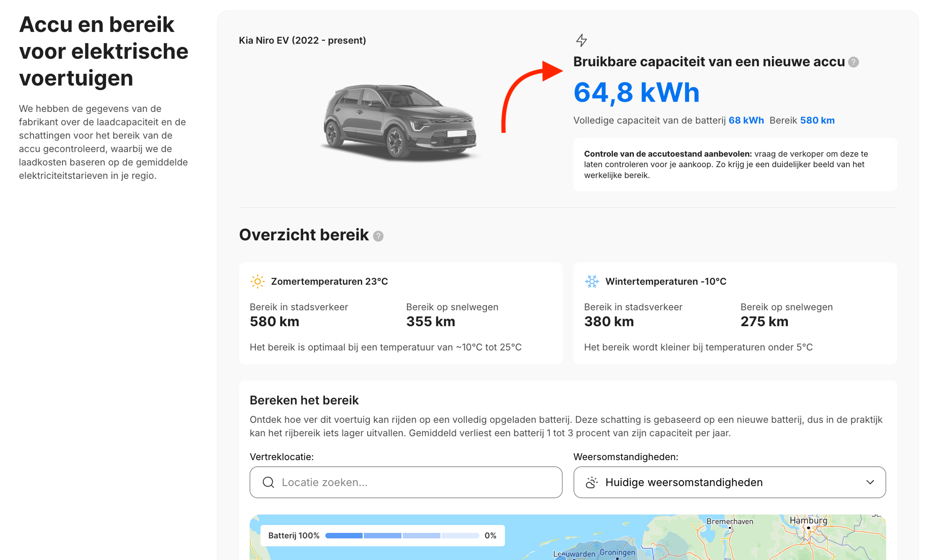The height and width of the screenshot is (560, 935).
Task: Click the Controle van de accutoestand aanbevolen notice
Action: pos(735,165)
